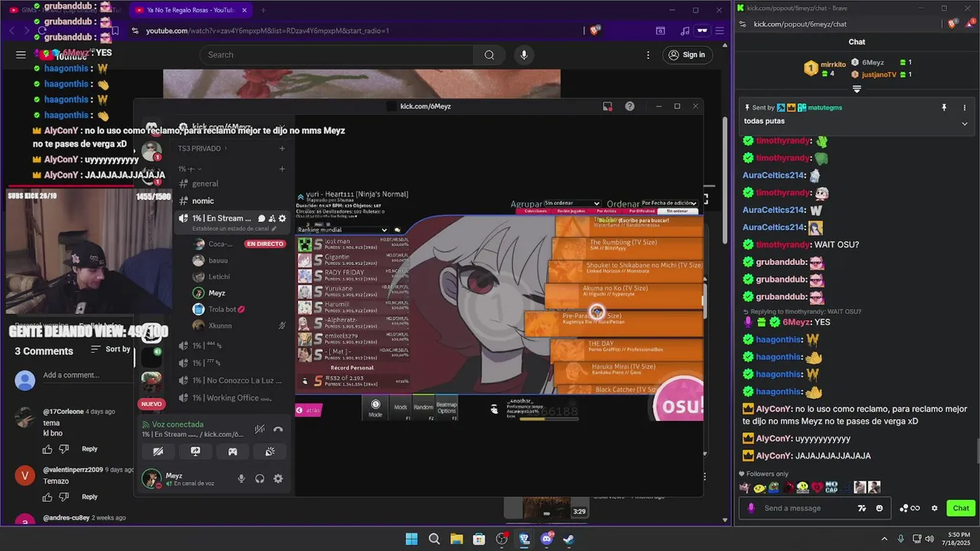
Task: Open En Stream voice channel settings gear
Action: (x=282, y=218)
